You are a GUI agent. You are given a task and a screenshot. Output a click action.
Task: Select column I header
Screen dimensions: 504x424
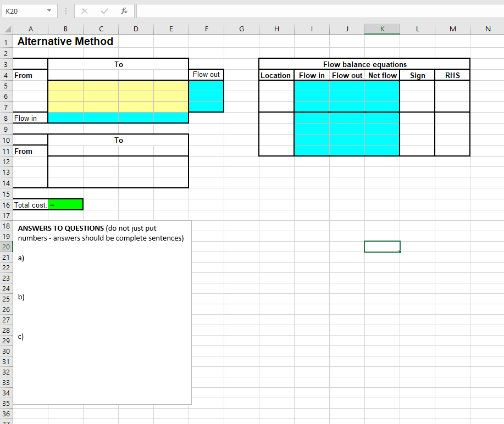pyautogui.click(x=312, y=29)
